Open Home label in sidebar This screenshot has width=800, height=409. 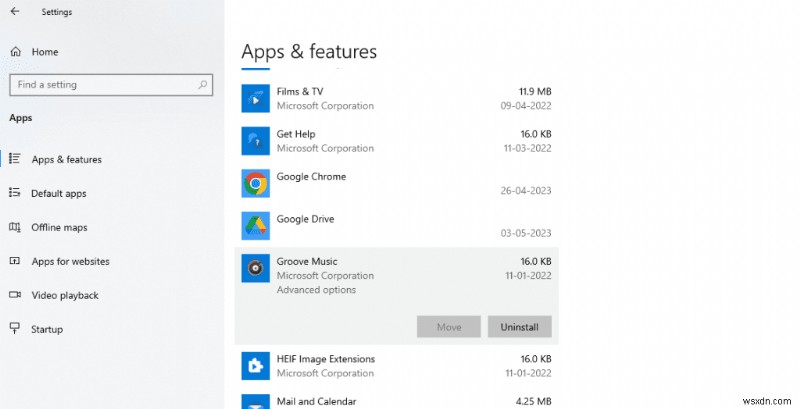(45, 52)
